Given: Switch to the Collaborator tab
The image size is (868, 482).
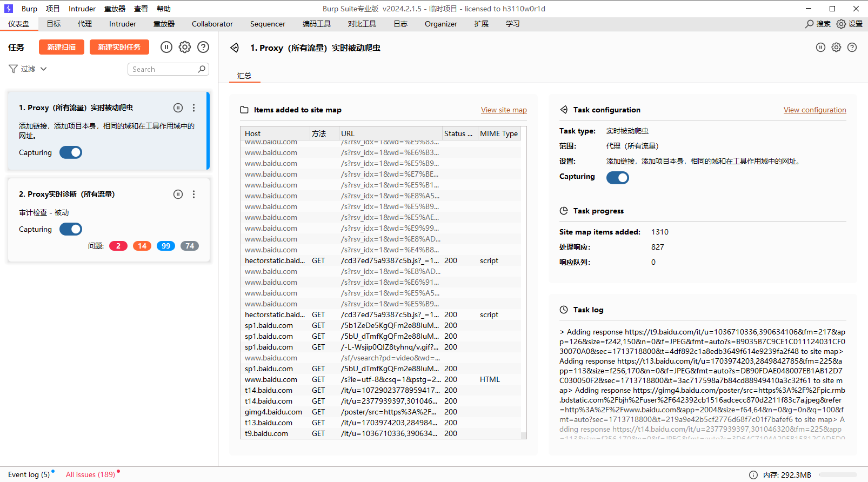Looking at the screenshot, I should [212, 24].
